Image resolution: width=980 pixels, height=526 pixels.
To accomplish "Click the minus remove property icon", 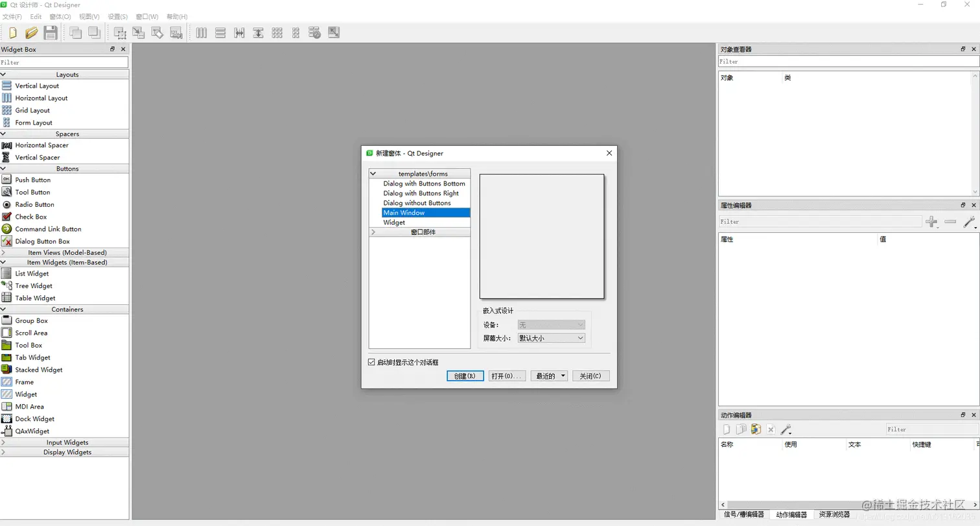I will click(950, 222).
